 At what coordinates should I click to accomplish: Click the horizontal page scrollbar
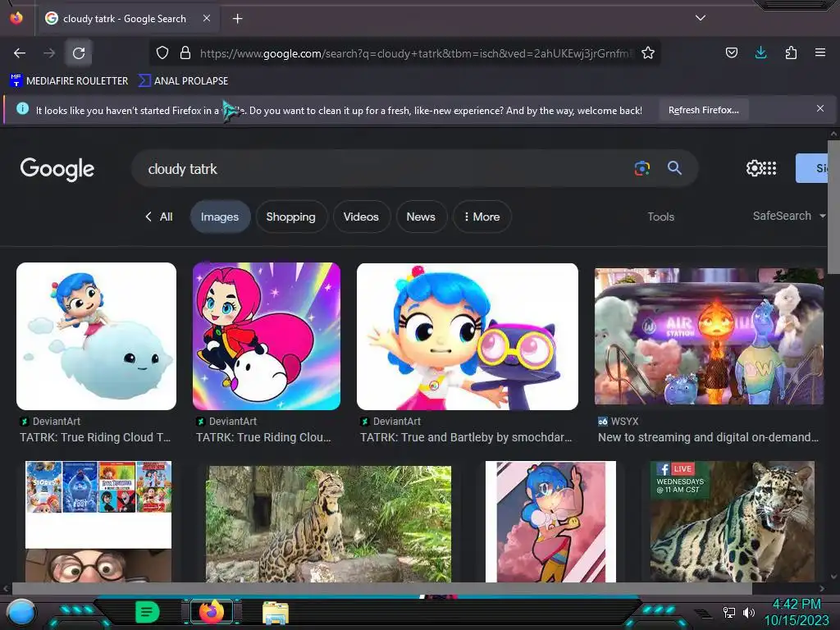[382, 588]
